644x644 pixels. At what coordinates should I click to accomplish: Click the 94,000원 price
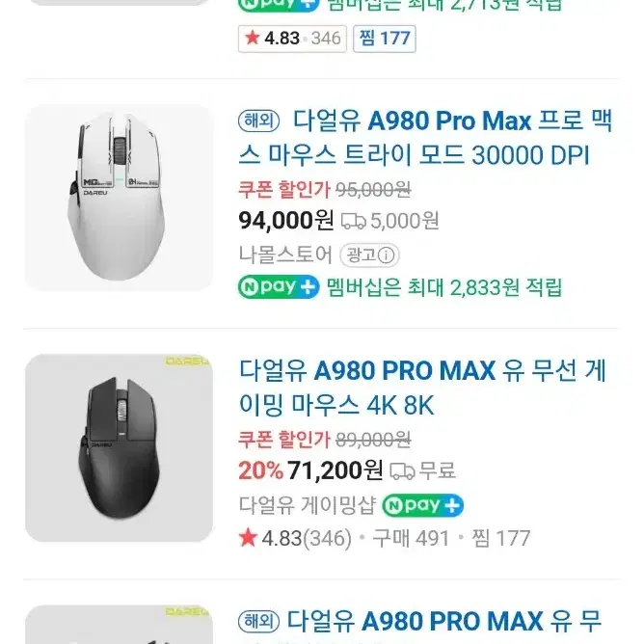[286, 221]
